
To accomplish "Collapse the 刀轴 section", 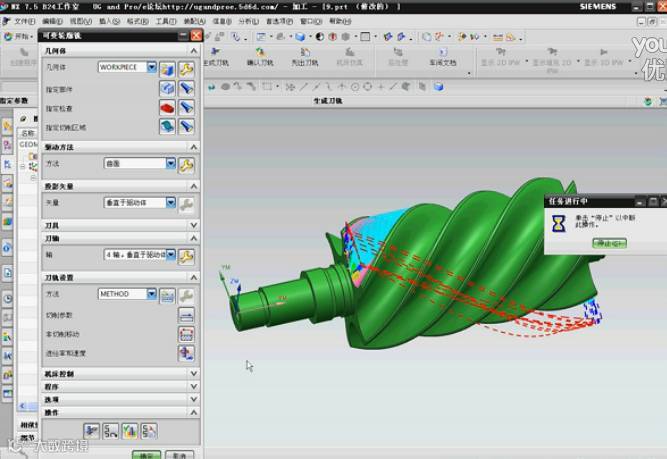I will pyautogui.click(x=194, y=238).
